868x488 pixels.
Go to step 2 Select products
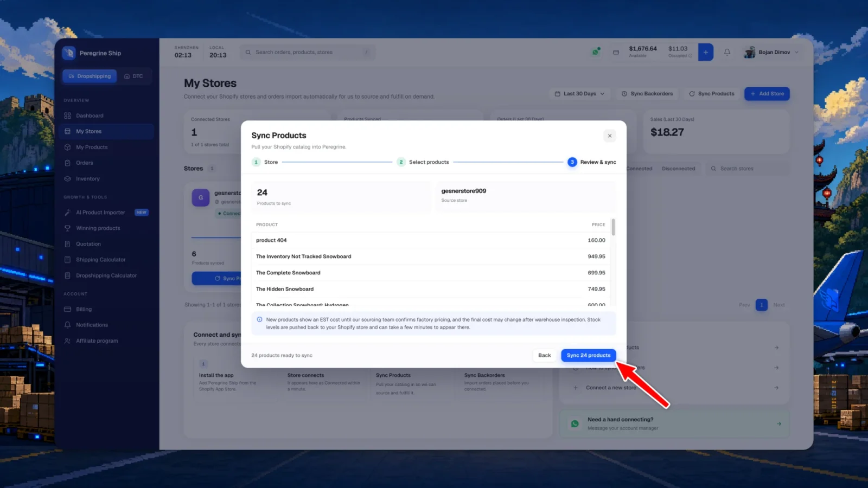tap(423, 162)
